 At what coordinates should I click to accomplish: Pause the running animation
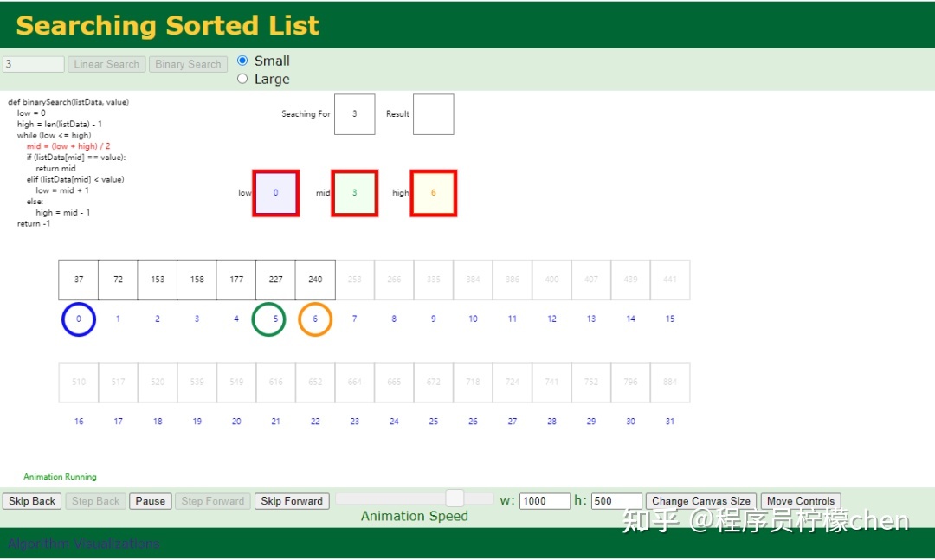tap(151, 501)
